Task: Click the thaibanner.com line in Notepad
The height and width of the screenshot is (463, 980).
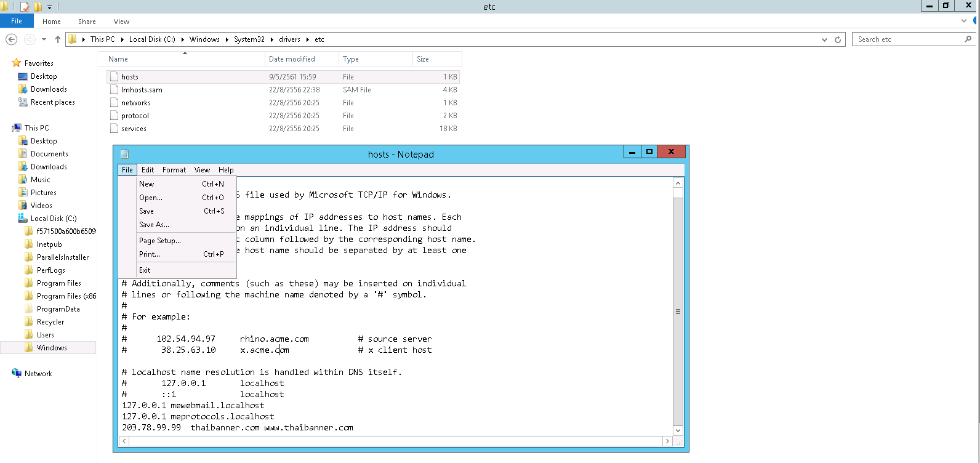Action: click(x=238, y=428)
